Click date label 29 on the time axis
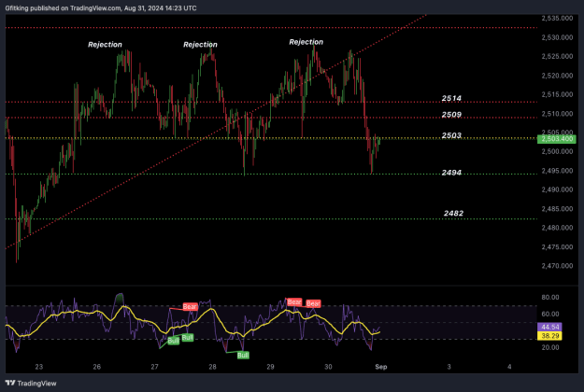This screenshot has height=392, width=584. tap(270, 367)
